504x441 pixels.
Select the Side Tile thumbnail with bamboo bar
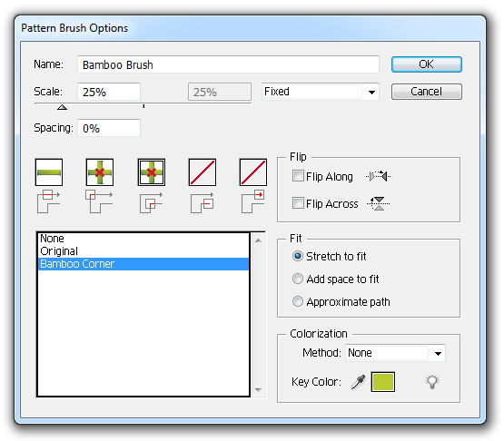pos(49,172)
